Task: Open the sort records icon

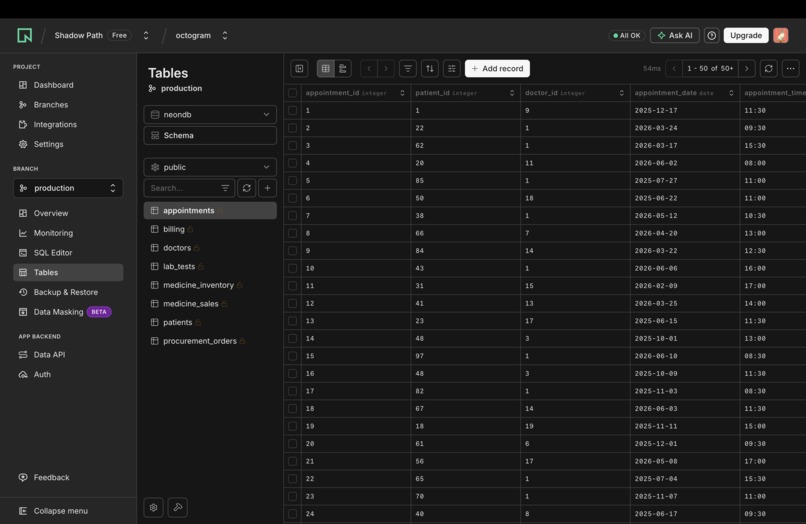Action: point(430,68)
